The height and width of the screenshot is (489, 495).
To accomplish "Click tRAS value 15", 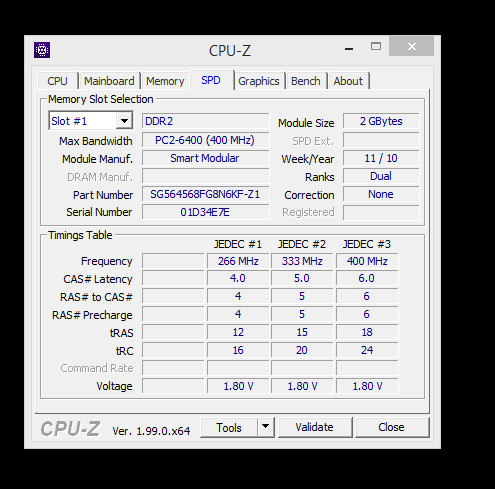I will pos(302,332).
